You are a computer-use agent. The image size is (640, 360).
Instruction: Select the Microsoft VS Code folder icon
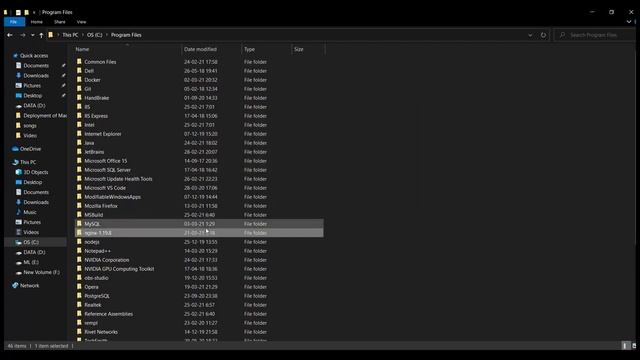coord(79,187)
